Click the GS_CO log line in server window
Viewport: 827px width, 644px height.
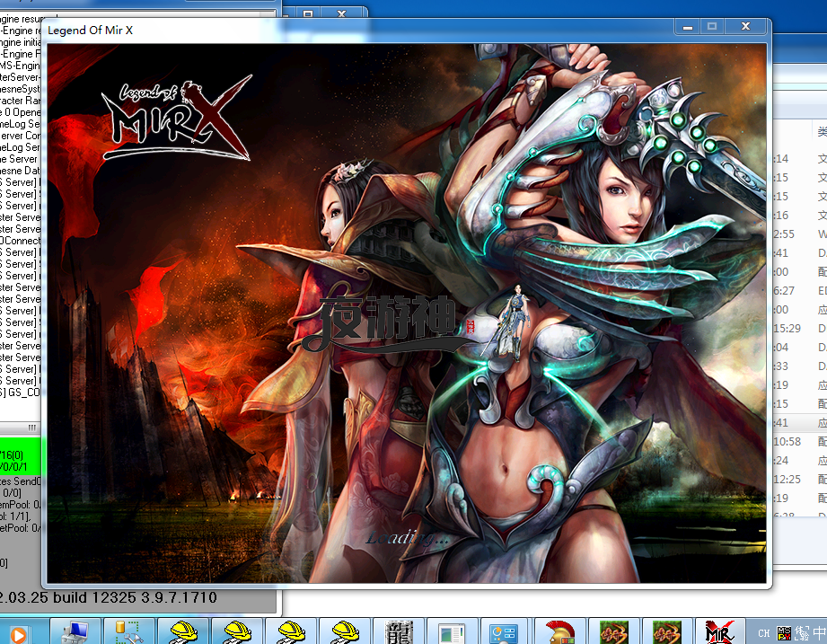point(20,393)
